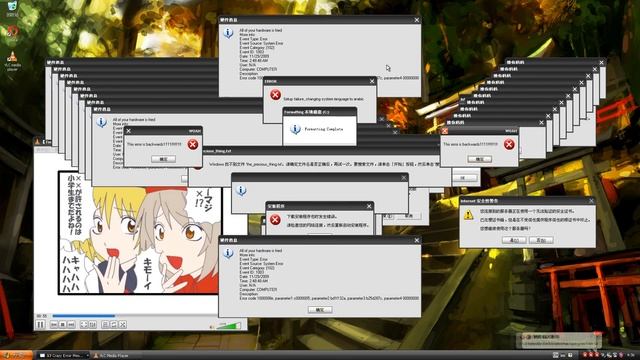Open VLC media player desktop shortcut
The width and height of the screenshot is (640, 360).
pyautogui.click(x=12, y=61)
